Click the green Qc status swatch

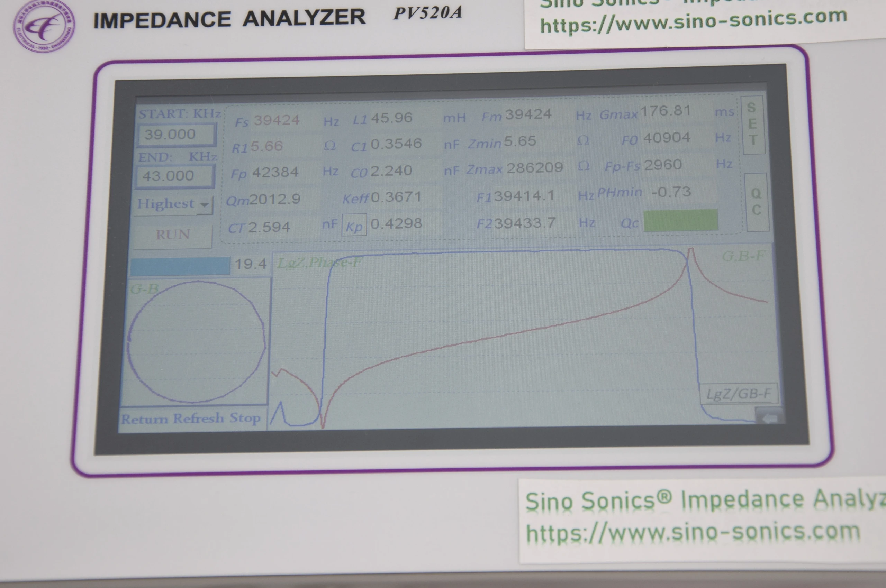(681, 221)
